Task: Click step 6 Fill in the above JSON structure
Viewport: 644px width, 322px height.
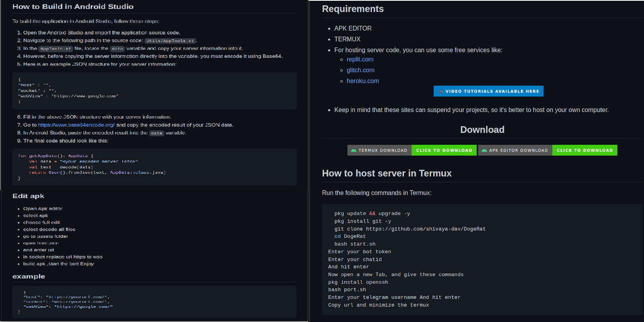Action: (97, 117)
